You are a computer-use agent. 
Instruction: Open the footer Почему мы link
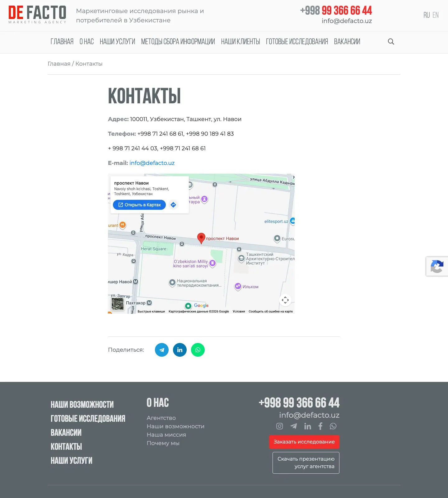tap(163, 443)
